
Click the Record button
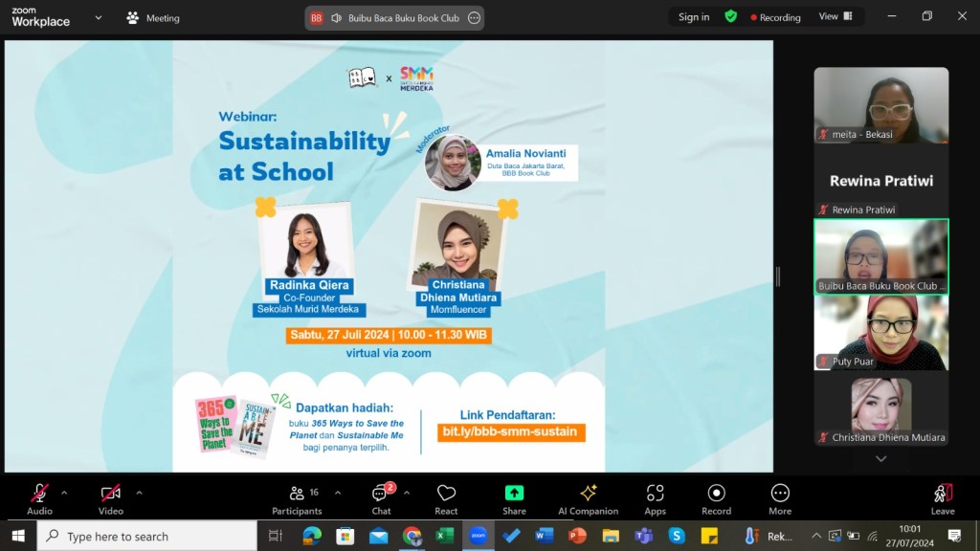716,498
